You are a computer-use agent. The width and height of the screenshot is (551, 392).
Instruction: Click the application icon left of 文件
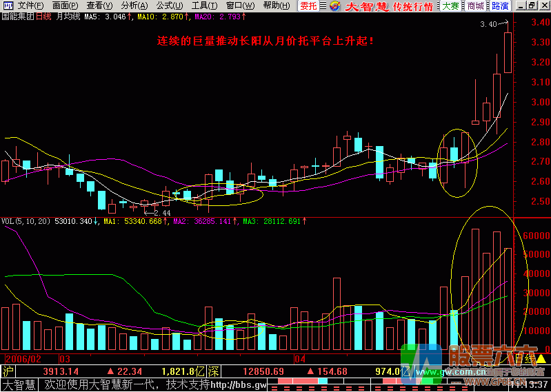tap(8, 6)
